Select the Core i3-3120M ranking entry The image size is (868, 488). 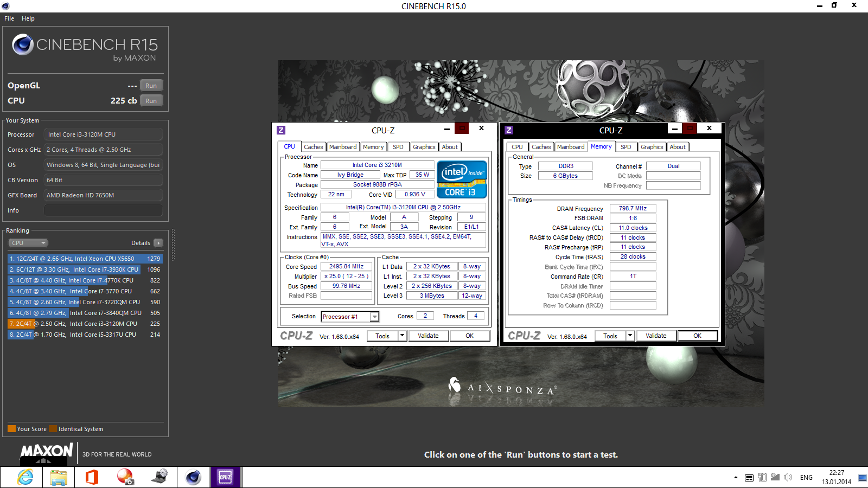[x=85, y=324]
